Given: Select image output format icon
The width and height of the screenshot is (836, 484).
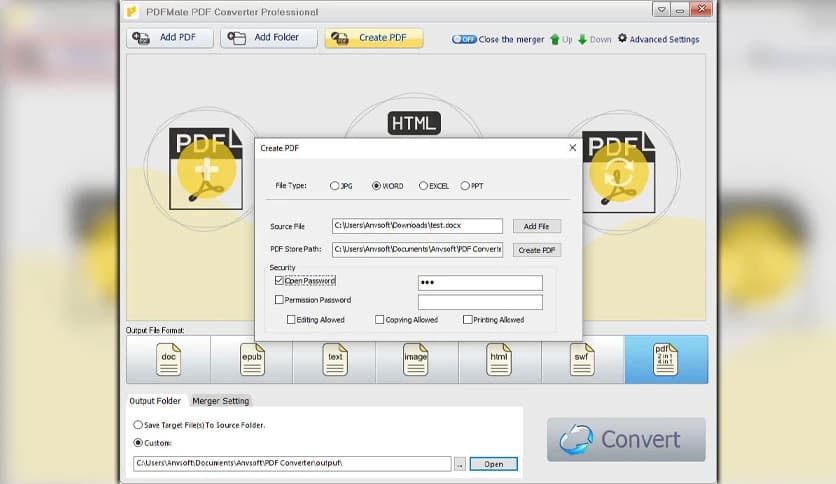Looking at the screenshot, I should coord(416,359).
